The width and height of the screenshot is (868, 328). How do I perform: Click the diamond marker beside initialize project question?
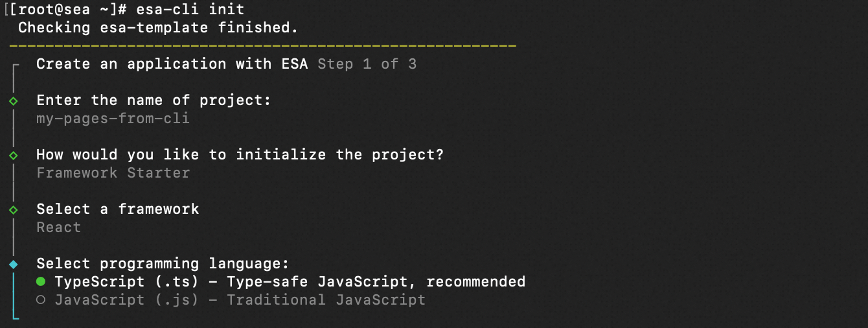pyautogui.click(x=14, y=156)
